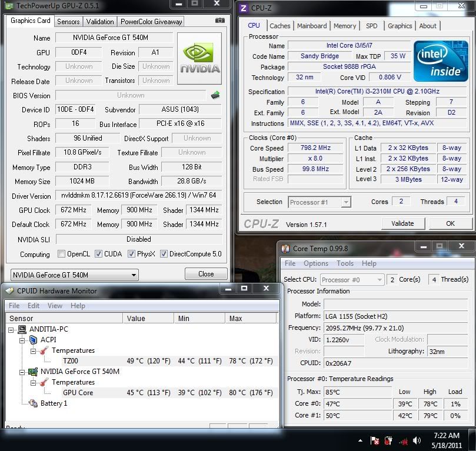476x451 pixels.
Task: Click the GPU-Z title bar app icon
Action: point(9,6)
